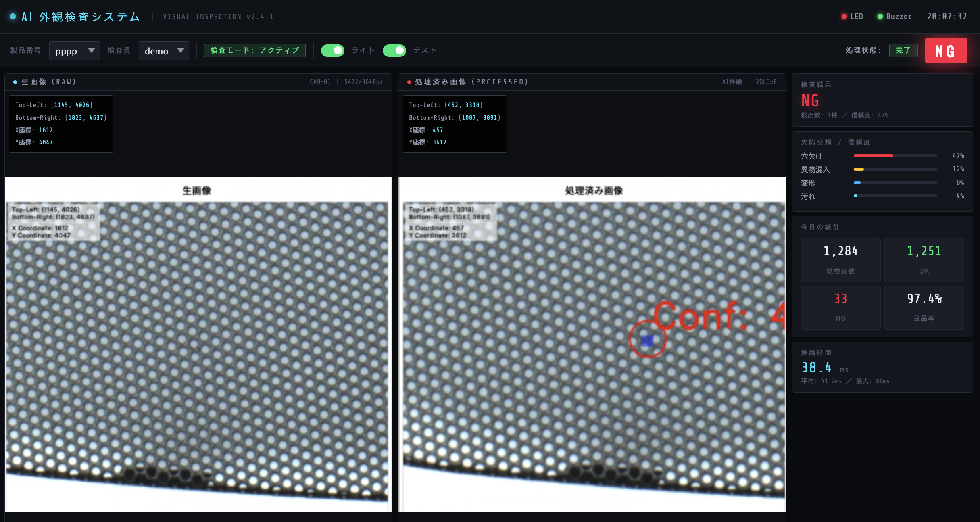Click the 33 NG count tile
This screenshot has height=522, width=980.
840,307
